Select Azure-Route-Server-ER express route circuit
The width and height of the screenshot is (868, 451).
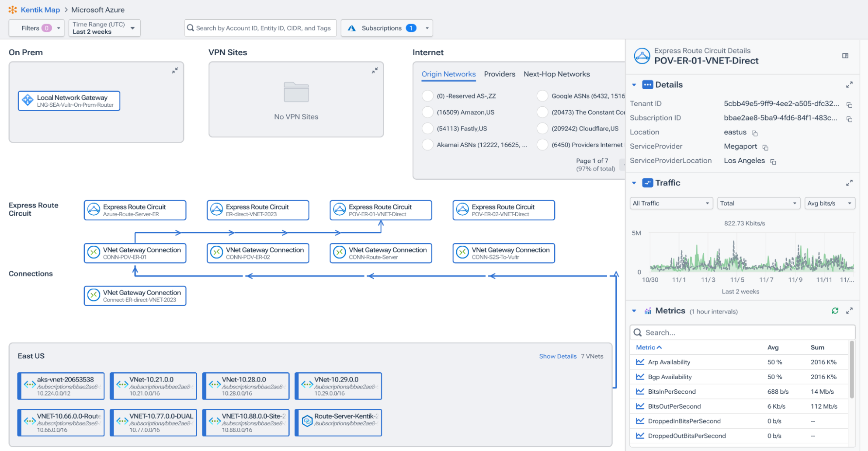pyautogui.click(x=135, y=210)
